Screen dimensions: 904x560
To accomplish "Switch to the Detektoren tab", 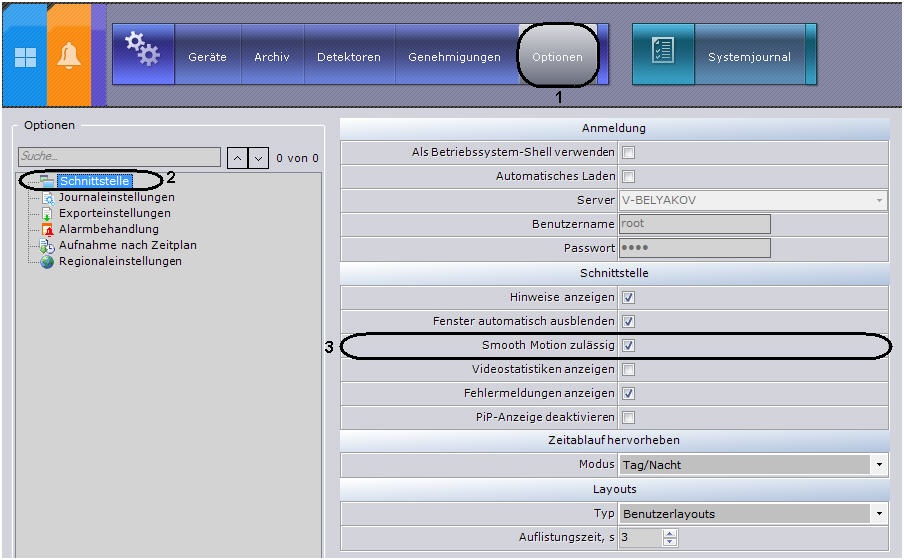I will coord(349,57).
